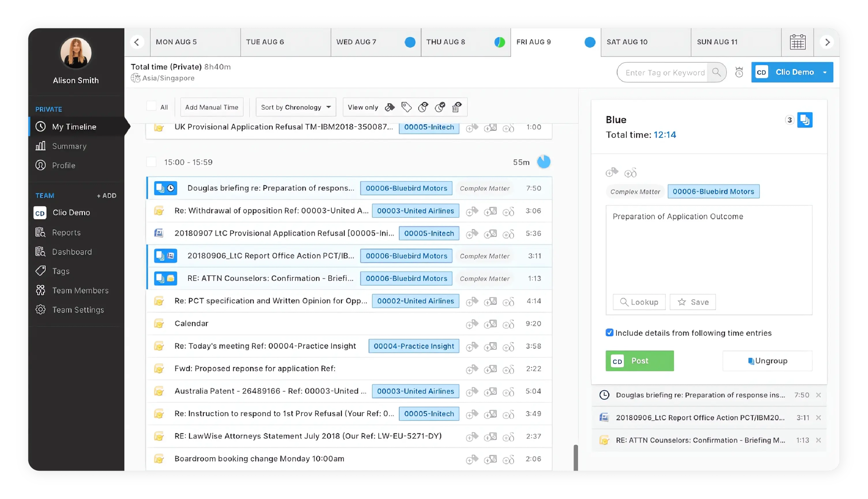This screenshot has width=868, height=499.
Task: Ungroup the Blue grouped entries
Action: click(767, 361)
